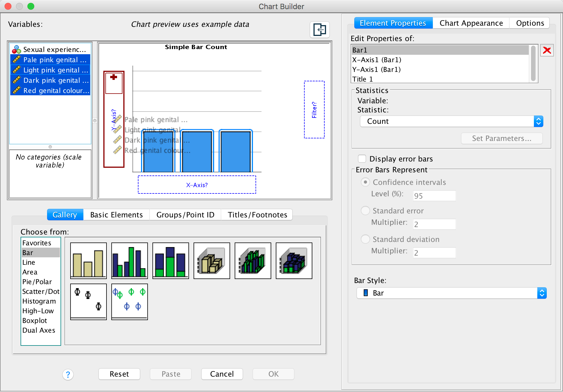Choose the clustered bar chart icon

tap(129, 260)
